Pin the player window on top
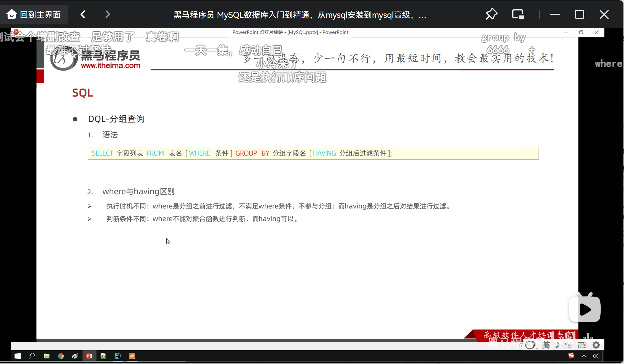 coord(492,14)
